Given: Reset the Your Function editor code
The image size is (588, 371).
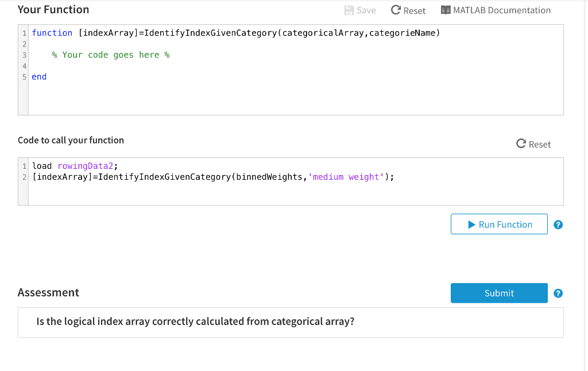Looking at the screenshot, I should 408,10.
